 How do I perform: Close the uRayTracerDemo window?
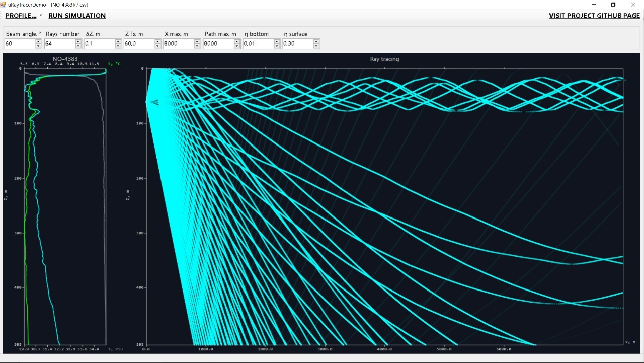(x=633, y=5)
